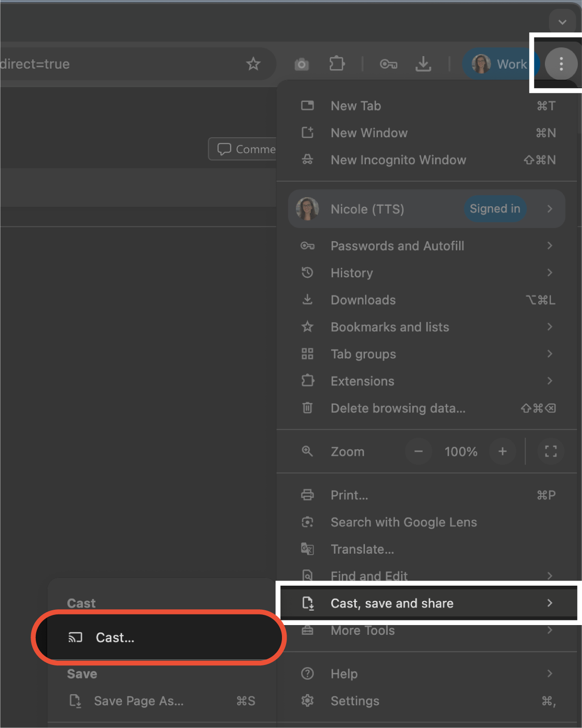The image size is (582, 728).
Task: Choose New Incognito Window
Action: click(427, 160)
